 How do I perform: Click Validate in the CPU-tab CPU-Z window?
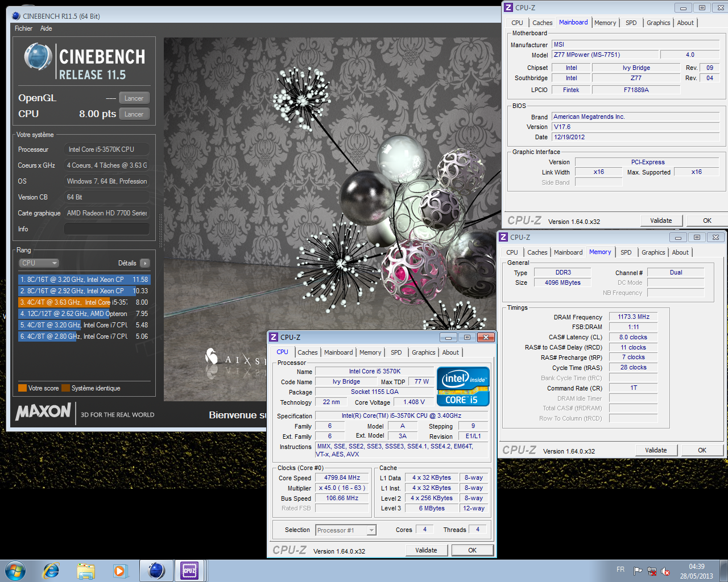click(426, 550)
